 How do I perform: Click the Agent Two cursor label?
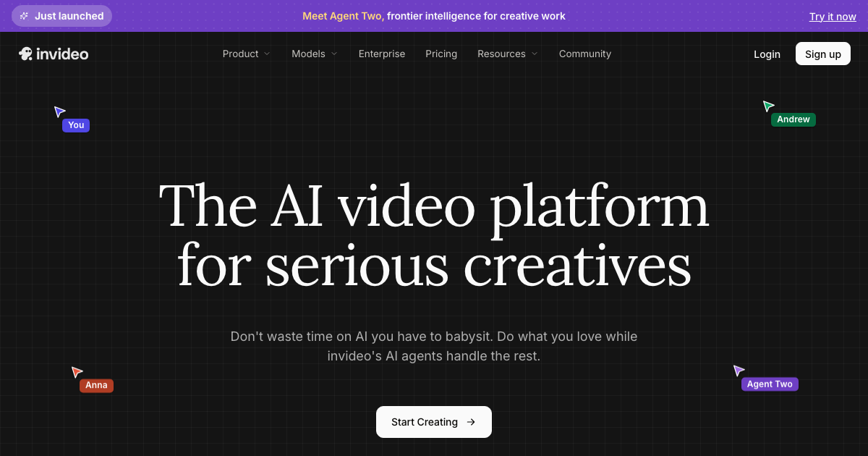click(x=770, y=384)
